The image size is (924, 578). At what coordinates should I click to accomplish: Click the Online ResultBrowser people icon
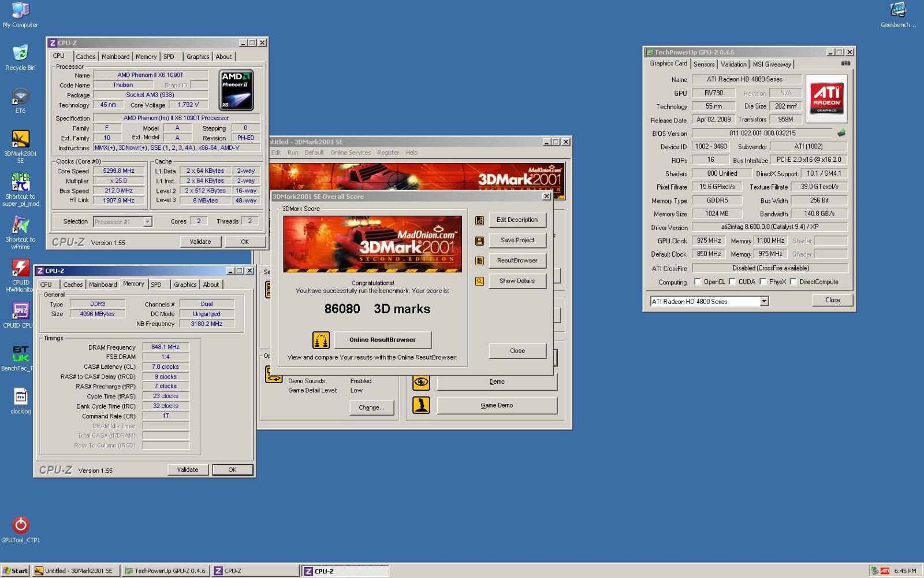click(321, 340)
